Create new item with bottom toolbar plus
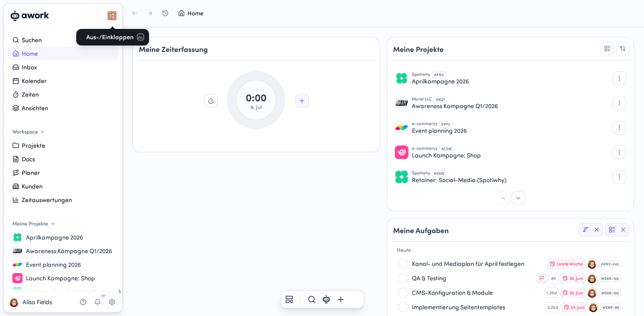This screenshot has width=644, height=316. tap(341, 299)
